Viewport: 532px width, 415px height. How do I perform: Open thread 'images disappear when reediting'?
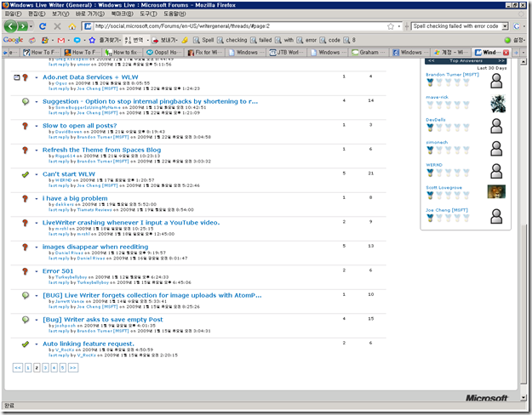[x=95, y=247]
